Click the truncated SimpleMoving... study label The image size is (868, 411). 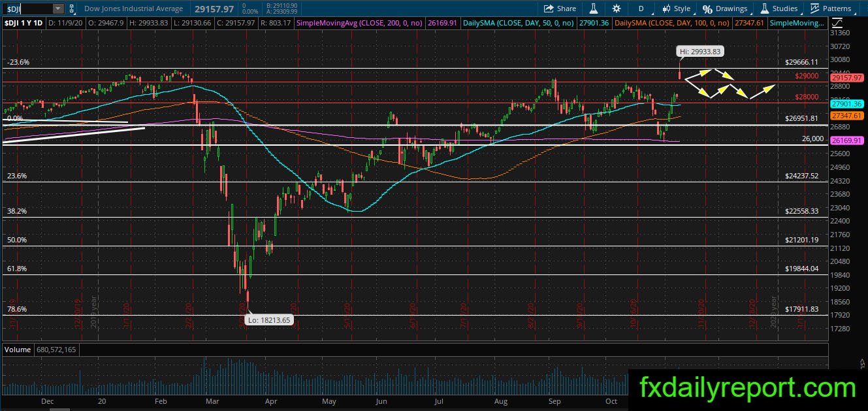pos(797,23)
